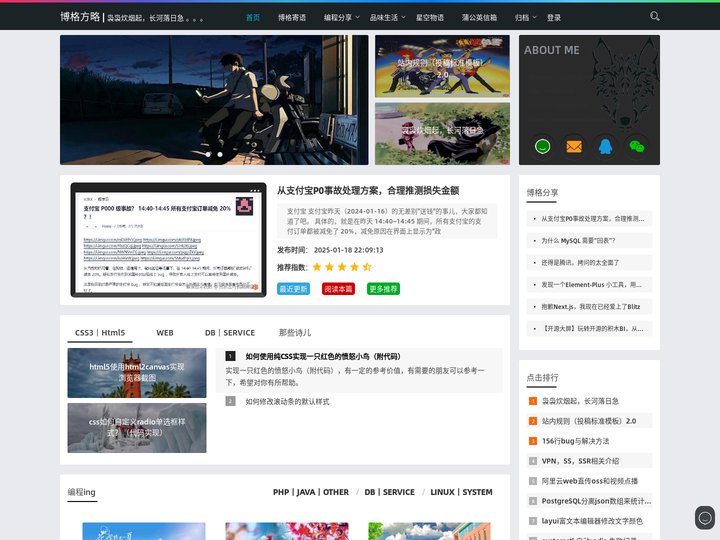Click 登录 in the navigation bar
Viewport: 720px width, 540px height.
tap(554, 17)
